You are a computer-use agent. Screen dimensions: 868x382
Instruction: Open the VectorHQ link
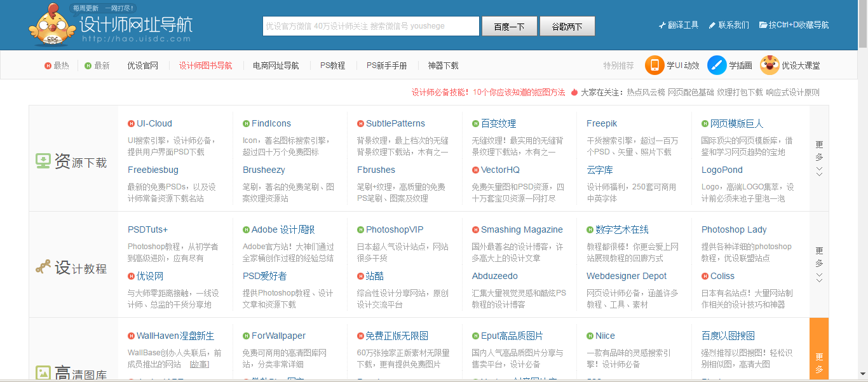pos(500,170)
